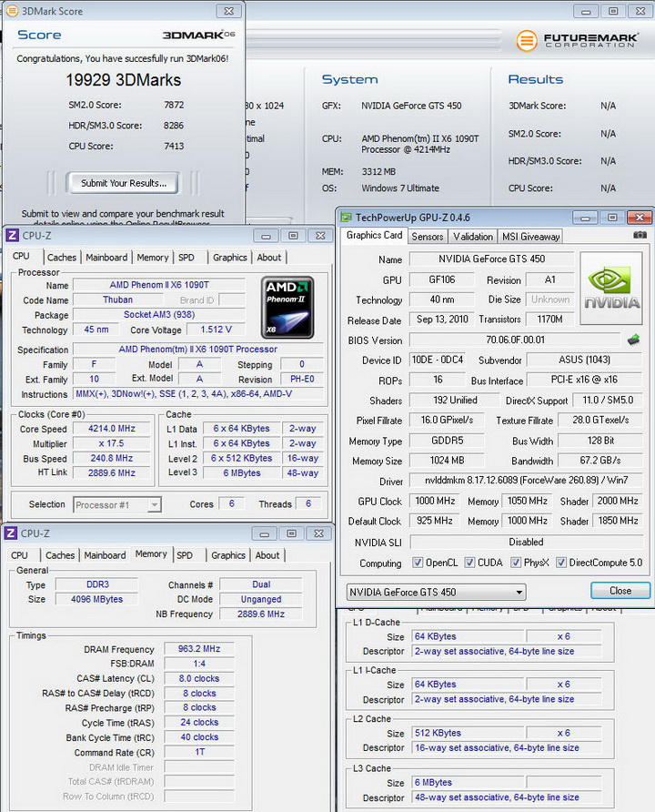Click the CAS# Latency value 8.0 clocks

coord(199,678)
